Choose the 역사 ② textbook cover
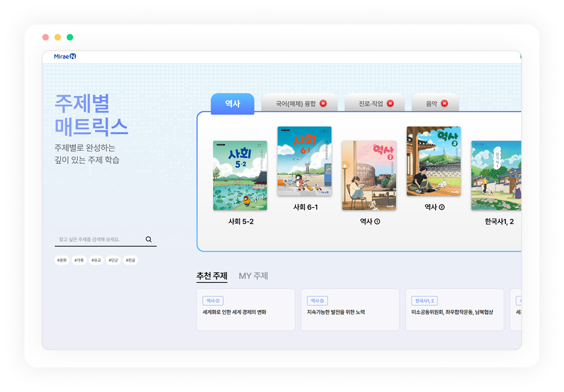The height and width of the screenshot is (392, 564). [x=434, y=161]
